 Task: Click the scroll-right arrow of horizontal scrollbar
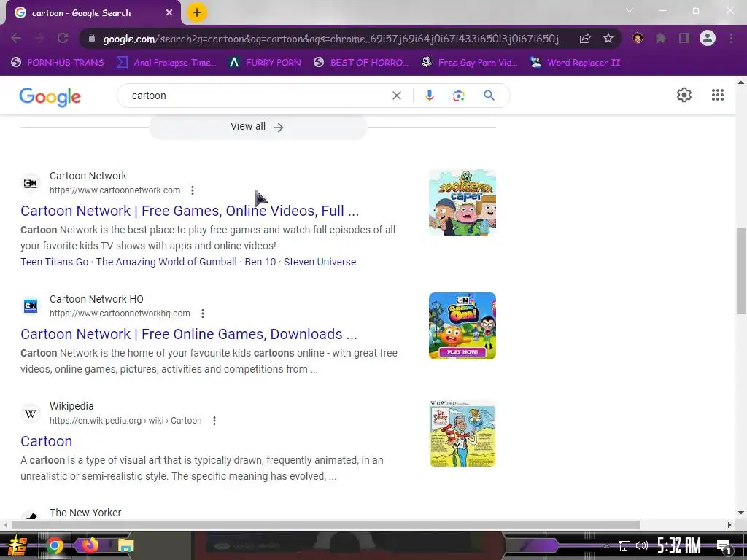point(729,525)
